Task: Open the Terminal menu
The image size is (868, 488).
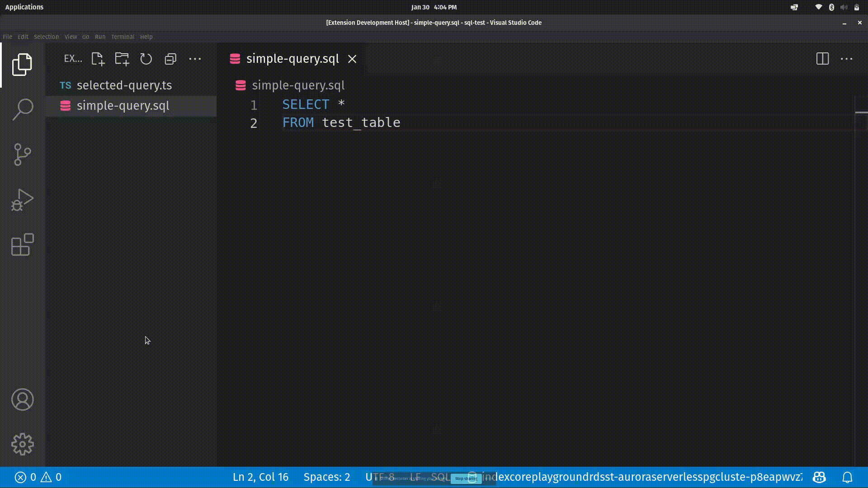Action: 123,37
